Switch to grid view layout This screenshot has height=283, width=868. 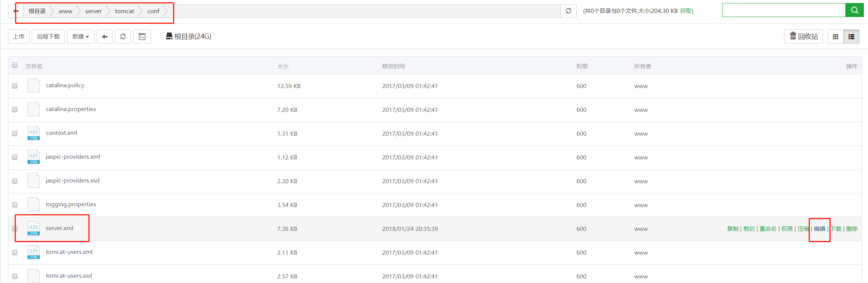tap(836, 37)
